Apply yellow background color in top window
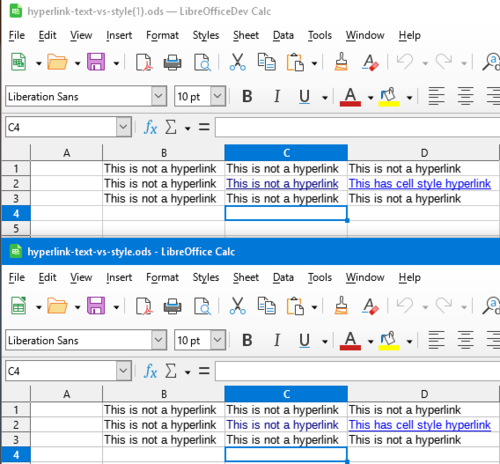 (x=389, y=97)
